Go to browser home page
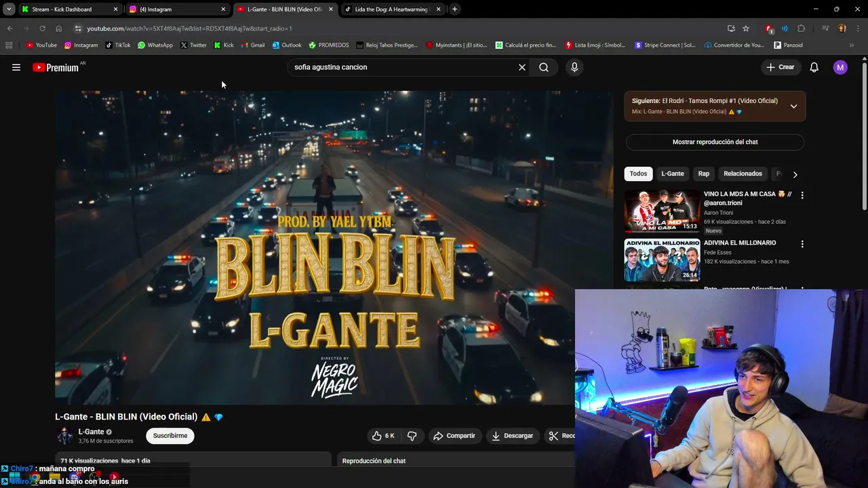 tap(58, 28)
